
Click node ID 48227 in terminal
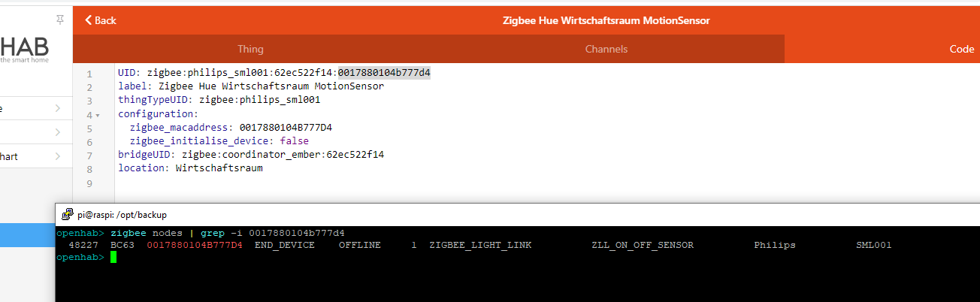click(83, 245)
